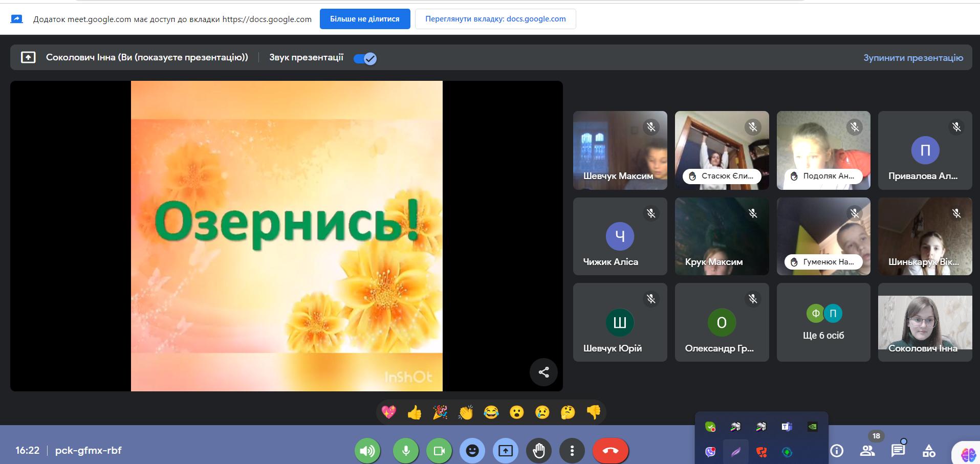This screenshot has width=980, height=464.
Task: Click the present screen button in call bar
Action: coord(506,451)
